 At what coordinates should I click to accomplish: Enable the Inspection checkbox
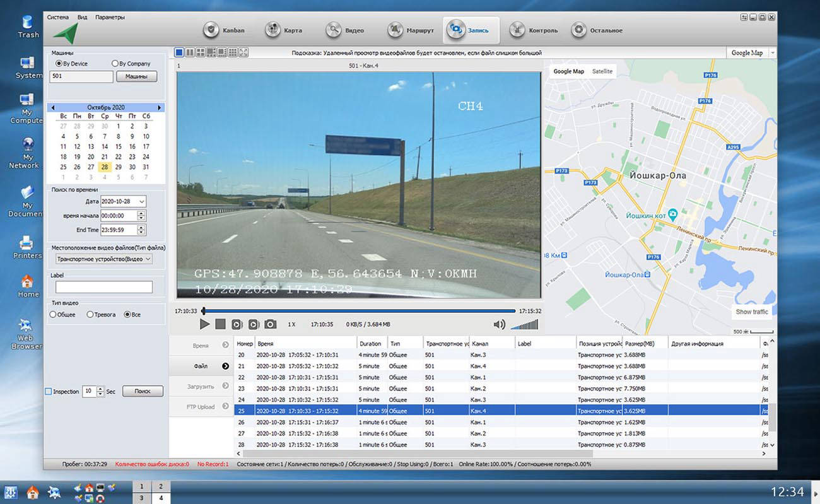pos(49,392)
